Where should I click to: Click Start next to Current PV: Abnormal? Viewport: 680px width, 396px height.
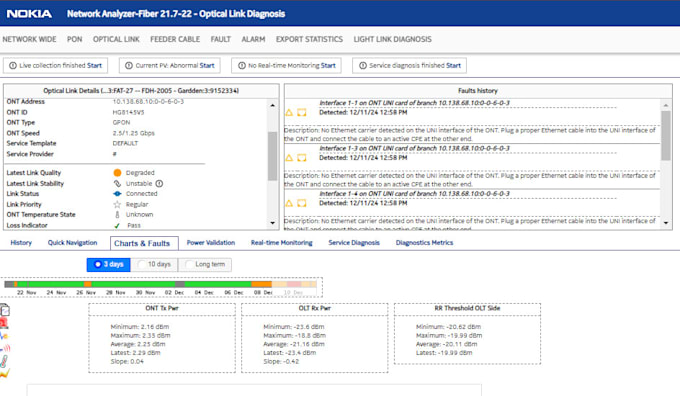tap(207, 65)
